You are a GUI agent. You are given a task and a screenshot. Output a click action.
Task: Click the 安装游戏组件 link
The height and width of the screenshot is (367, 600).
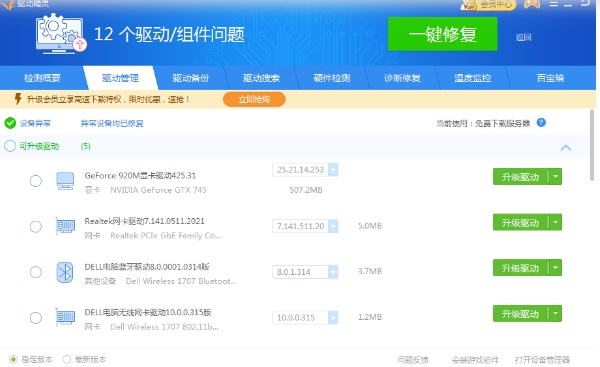[x=475, y=360]
